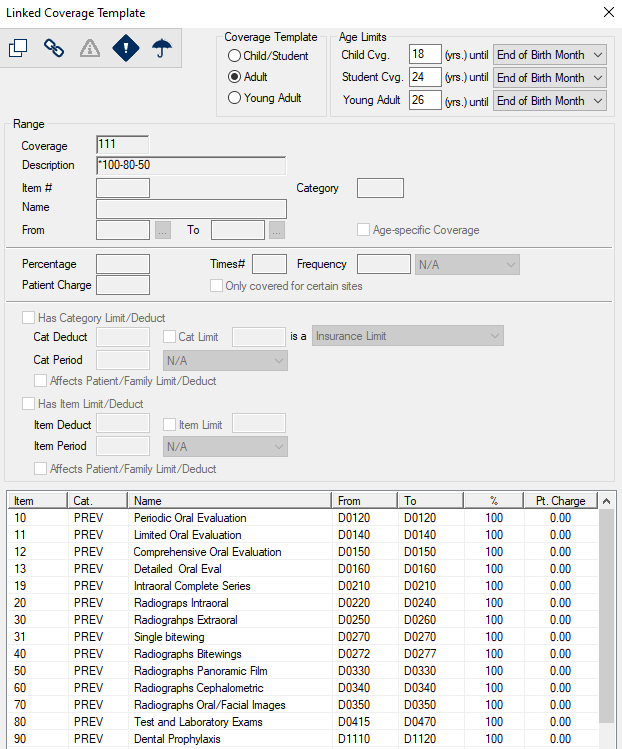The image size is (622, 749).
Task: Click the chain link icon
Action: pos(54,49)
